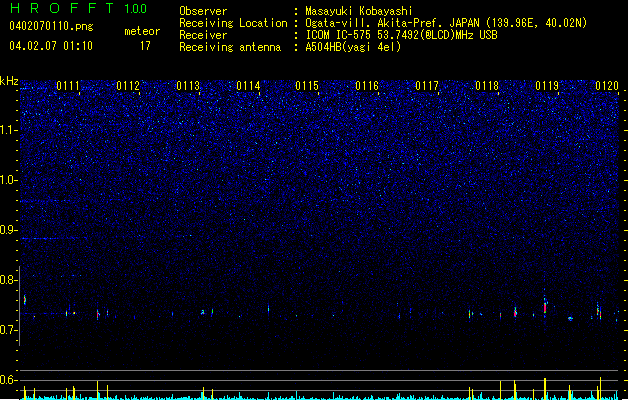Click the 0117 time marker

[427, 86]
